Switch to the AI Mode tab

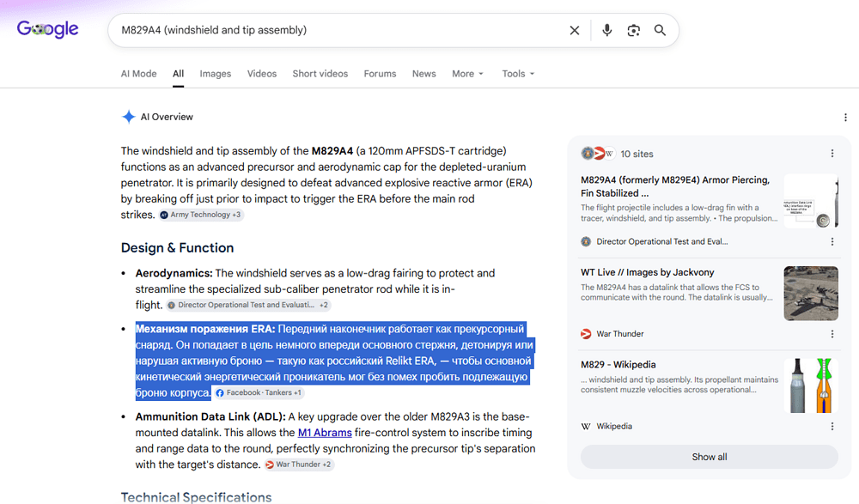138,73
